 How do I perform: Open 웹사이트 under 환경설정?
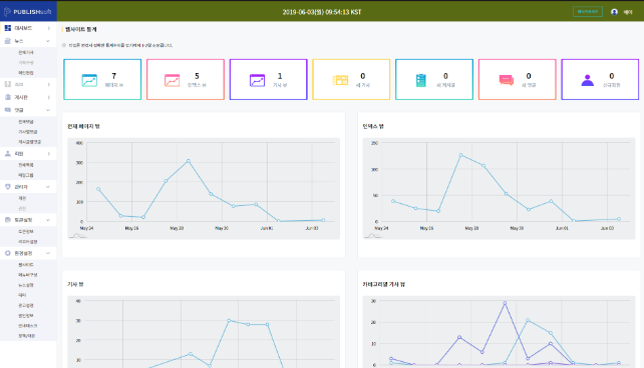pyautogui.click(x=26, y=264)
